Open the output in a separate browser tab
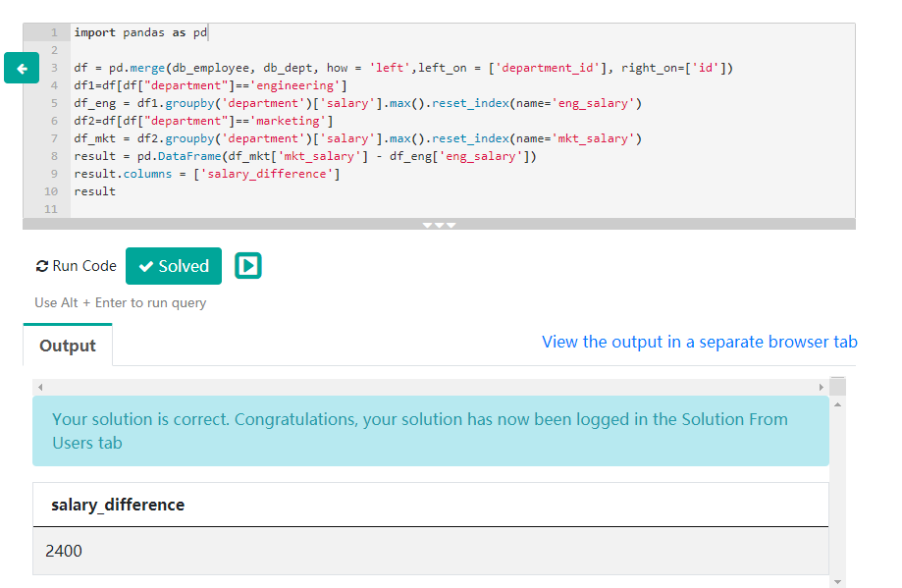The height and width of the screenshot is (588, 902). point(699,342)
